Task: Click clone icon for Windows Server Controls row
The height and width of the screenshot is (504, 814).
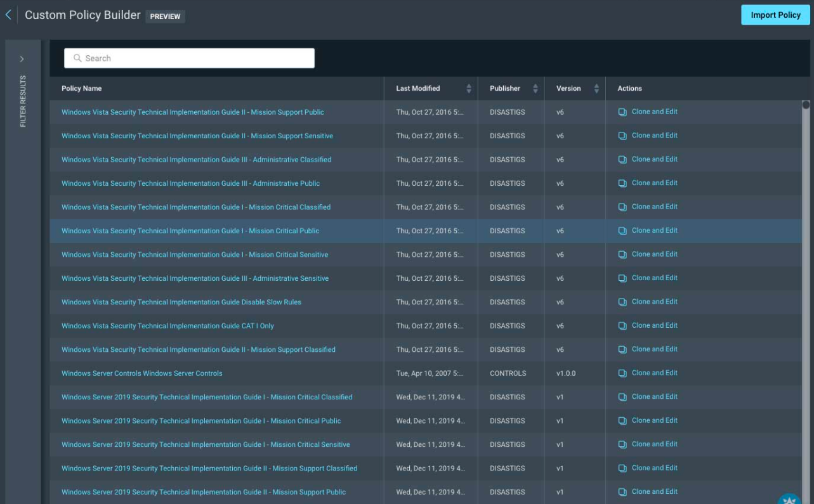Action: click(622, 373)
